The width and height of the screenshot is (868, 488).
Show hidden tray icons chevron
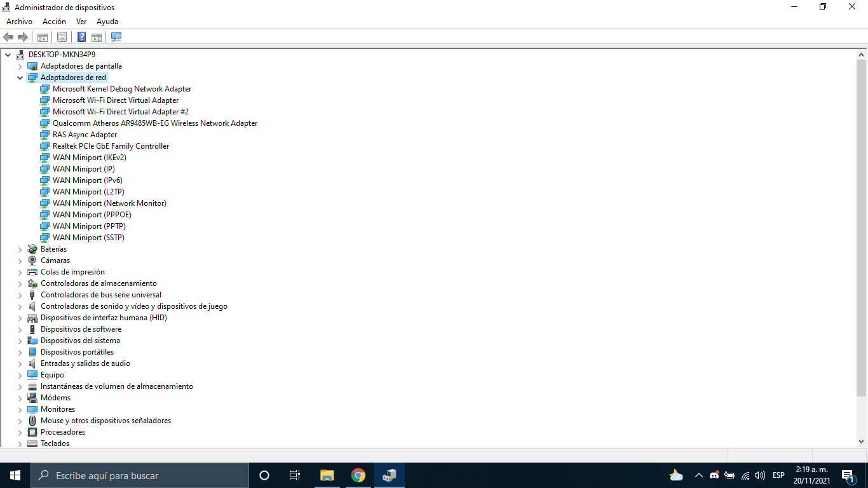(698, 475)
